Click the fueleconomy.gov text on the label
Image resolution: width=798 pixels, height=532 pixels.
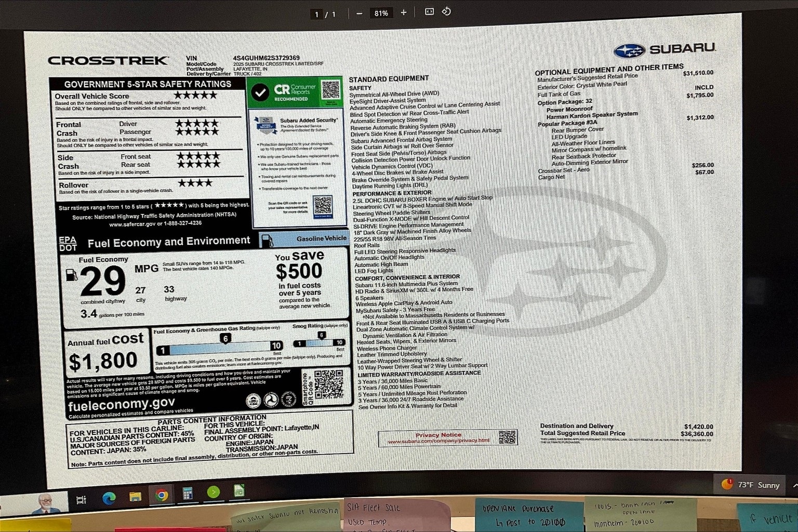point(122,405)
